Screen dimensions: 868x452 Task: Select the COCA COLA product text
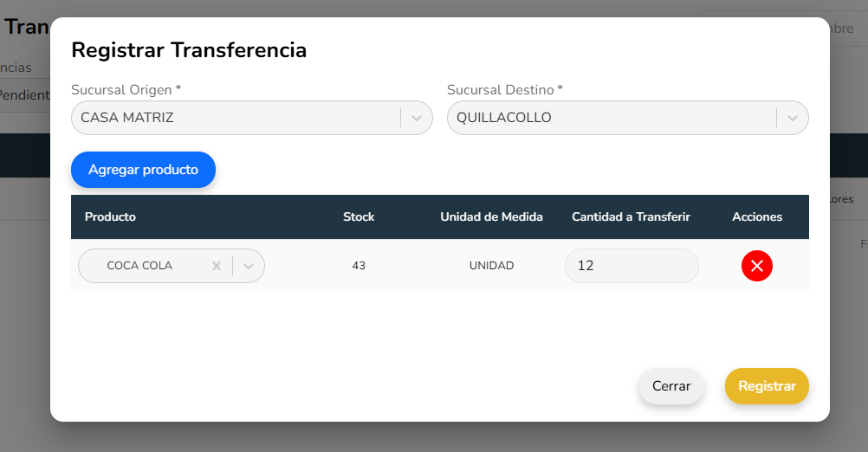click(x=139, y=266)
